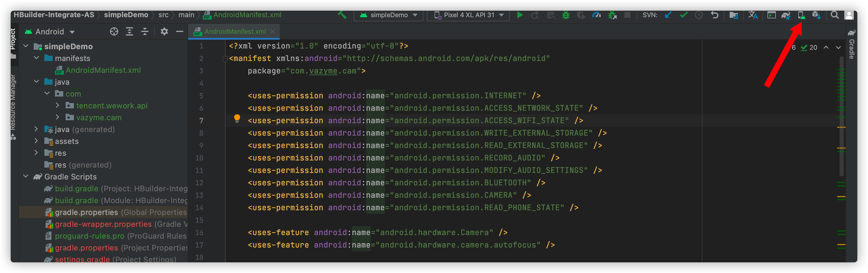
Task: Open the Android project view dropdown
Action: [x=50, y=32]
